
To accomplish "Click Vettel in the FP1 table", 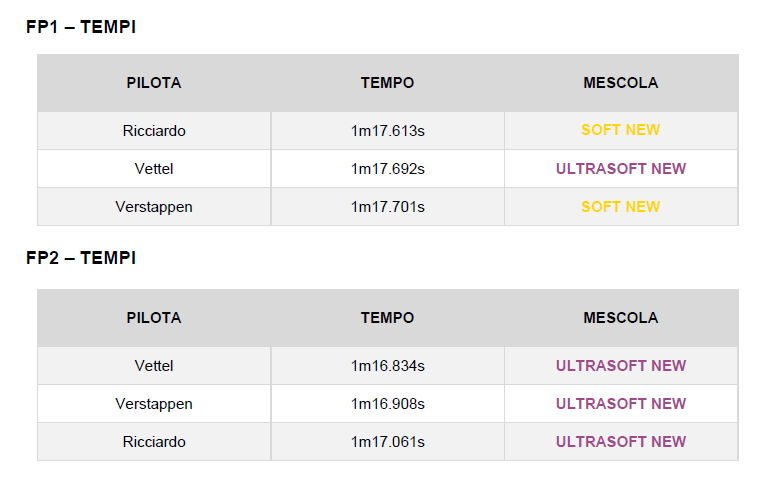I will [x=154, y=168].
